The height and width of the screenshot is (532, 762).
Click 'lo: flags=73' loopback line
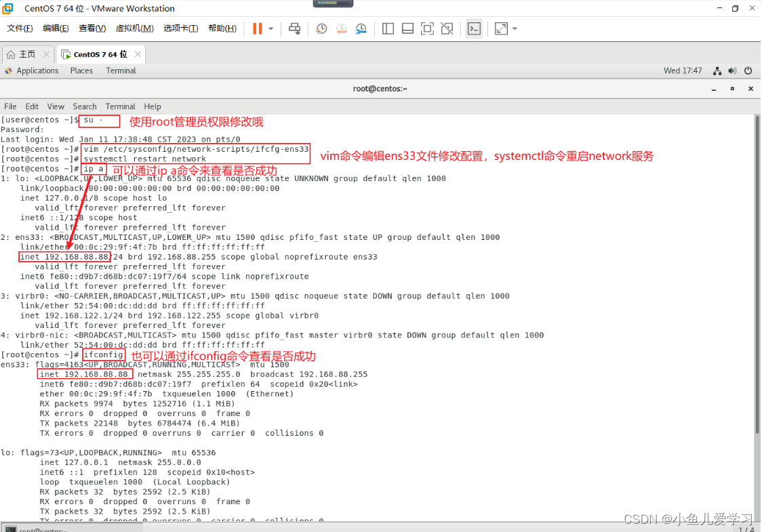point(108,453)
